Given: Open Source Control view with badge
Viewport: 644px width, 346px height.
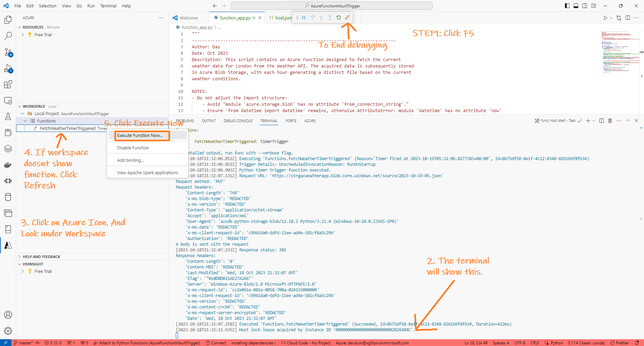Looking at the screenshot, I should 8,52.
